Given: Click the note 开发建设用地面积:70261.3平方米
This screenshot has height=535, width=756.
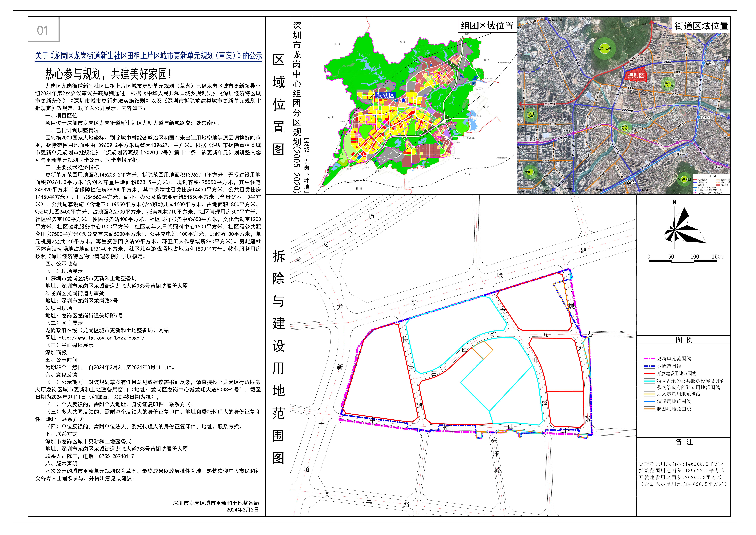Looking at the screenshot, I should pyautogui.click(x=680, y=477).
